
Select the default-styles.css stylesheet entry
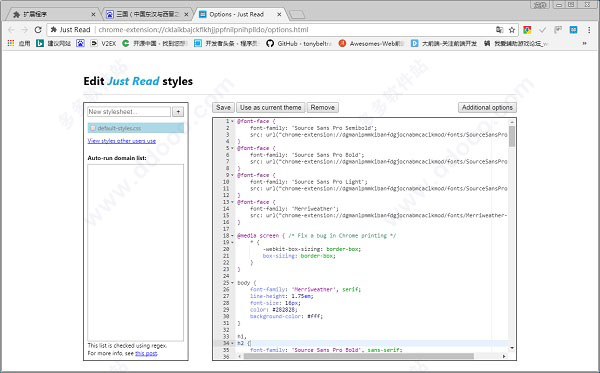tap(135, 128)
